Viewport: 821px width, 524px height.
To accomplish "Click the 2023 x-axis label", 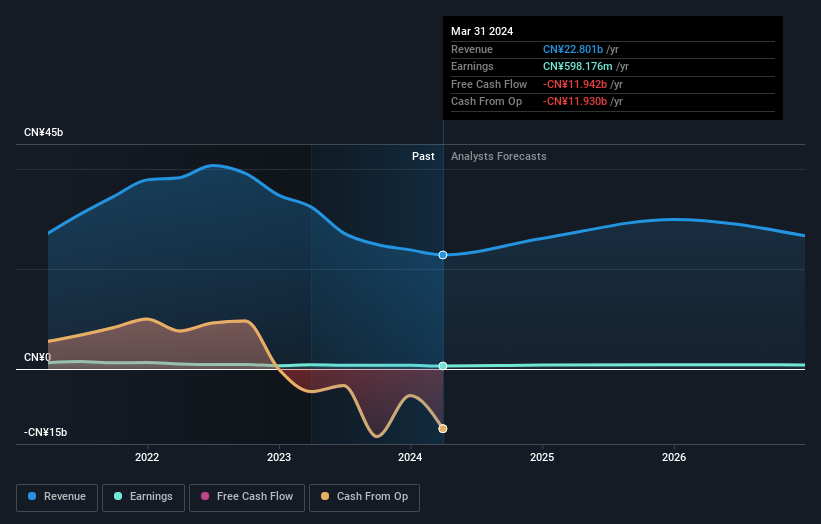I will click(x=279, y=457).
